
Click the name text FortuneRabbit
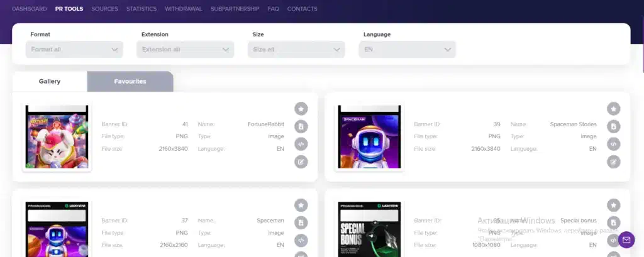pos(266,124)
